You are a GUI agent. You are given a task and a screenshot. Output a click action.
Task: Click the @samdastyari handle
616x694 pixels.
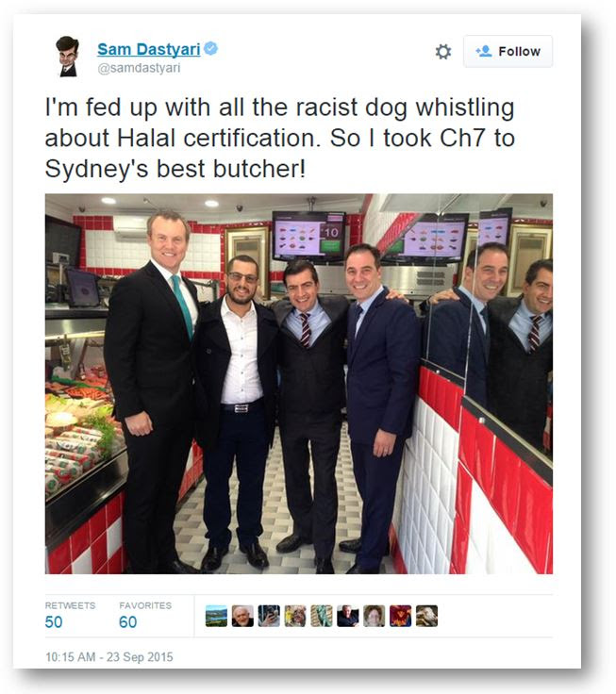pyautogui.click(x=139, y=68)
